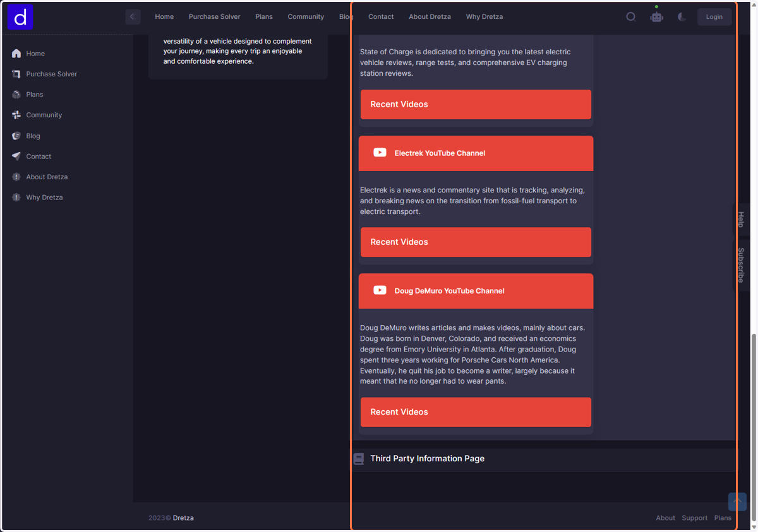The height and width of the screenshot is (532, 758).
Task: Click the Dretza footer brand link
Action: click(183, 518)
